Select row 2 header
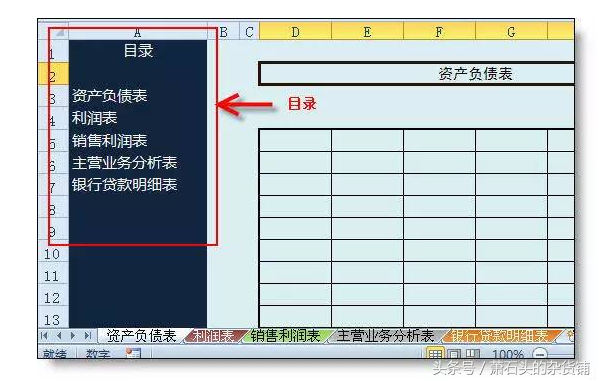 53,74
